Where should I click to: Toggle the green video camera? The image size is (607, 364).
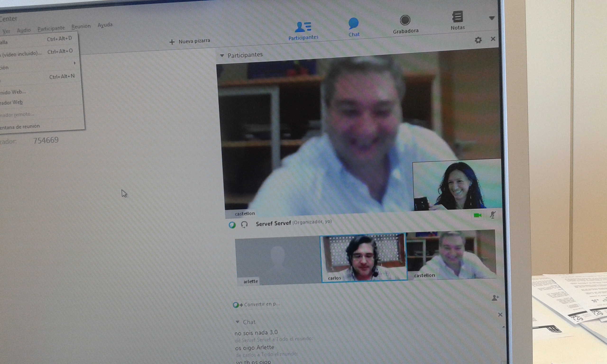478,215
